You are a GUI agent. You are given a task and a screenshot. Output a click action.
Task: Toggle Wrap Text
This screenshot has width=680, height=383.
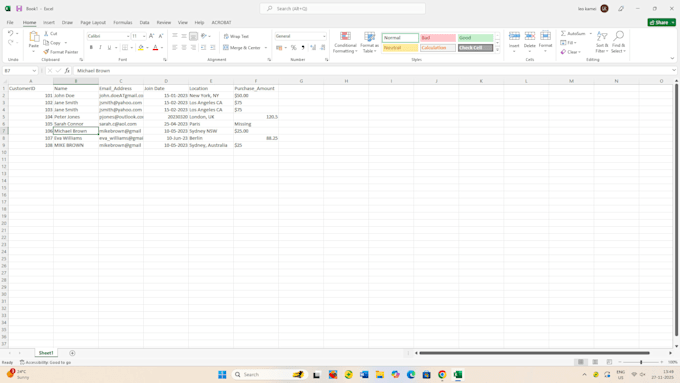point(236,36)
